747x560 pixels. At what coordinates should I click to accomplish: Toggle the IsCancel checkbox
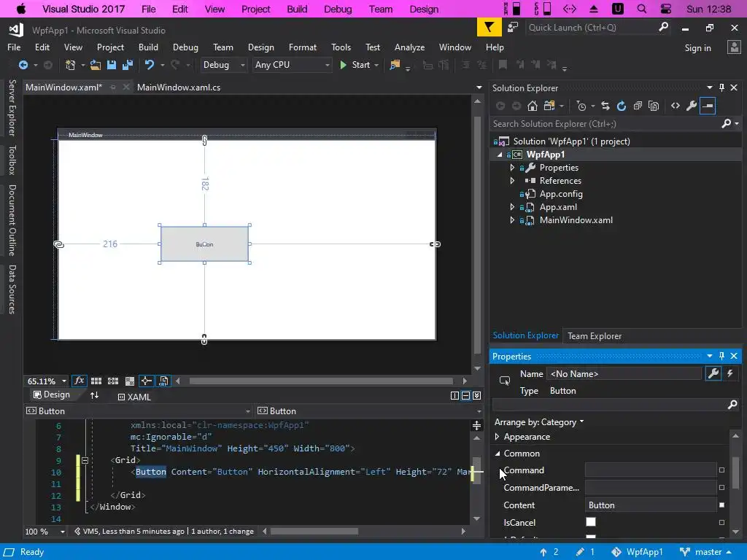pos(591,522)
